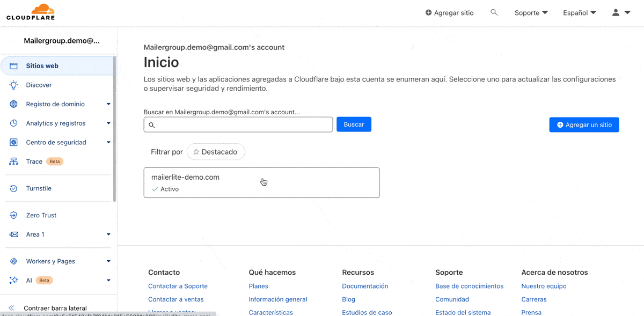Image resolution: width=644 pixels, height=316 pixels.
Task: Open Nuestro equipo footer link
Action: (x=544, y=286)
